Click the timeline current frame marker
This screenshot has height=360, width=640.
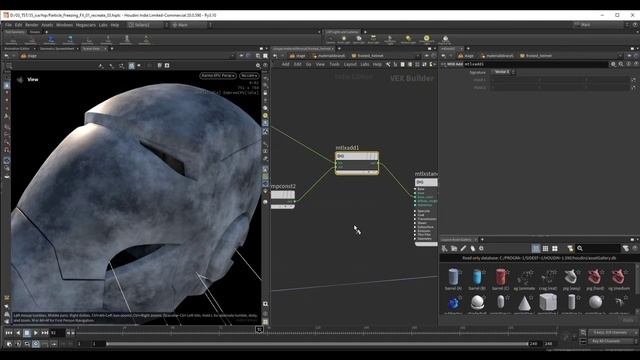pos(259,329)
